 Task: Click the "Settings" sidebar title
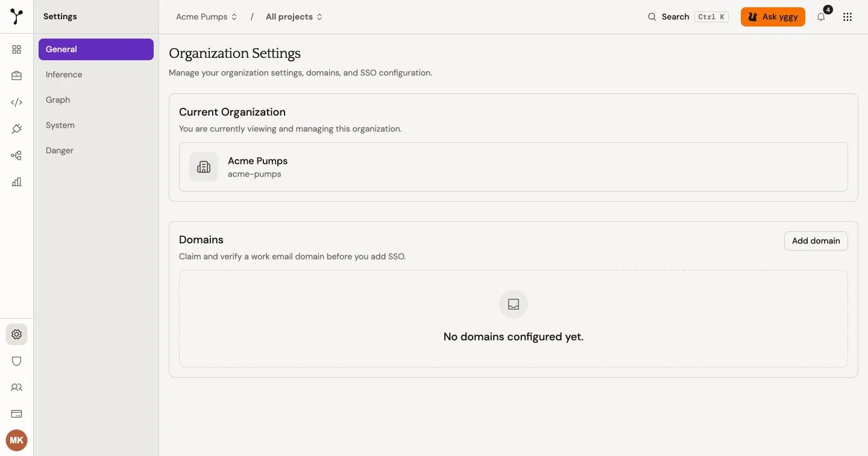coord(60,17)
